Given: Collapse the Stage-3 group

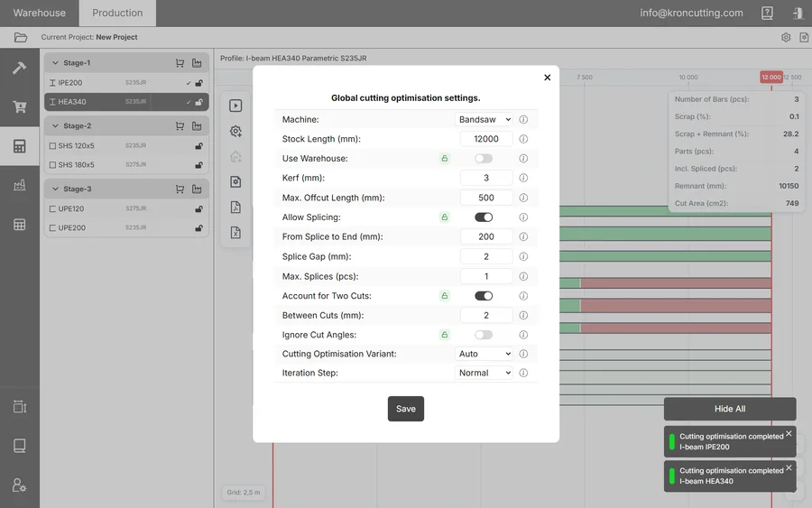Looking at the screenshot, I should tap(55, 189).
